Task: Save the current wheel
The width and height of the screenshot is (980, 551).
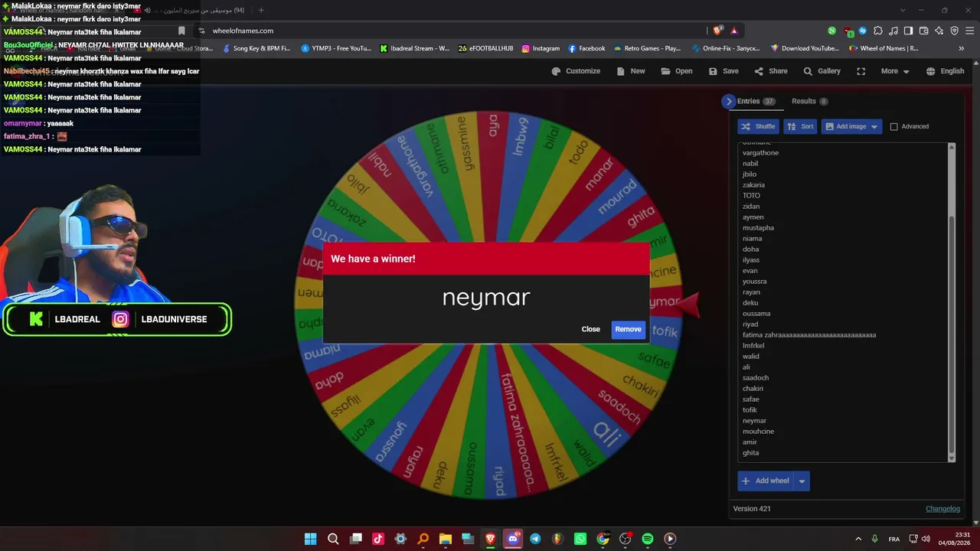Action: tap(724, 71)
